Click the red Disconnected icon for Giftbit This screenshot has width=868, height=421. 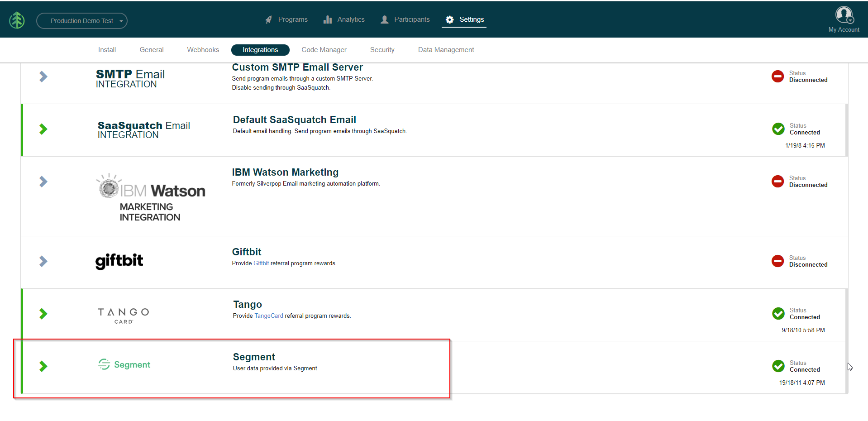777,261
